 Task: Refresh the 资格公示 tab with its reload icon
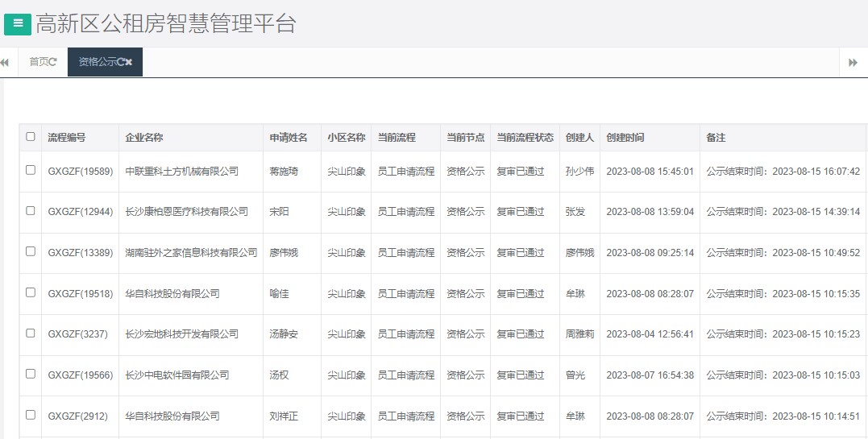(x=121, y=62)
